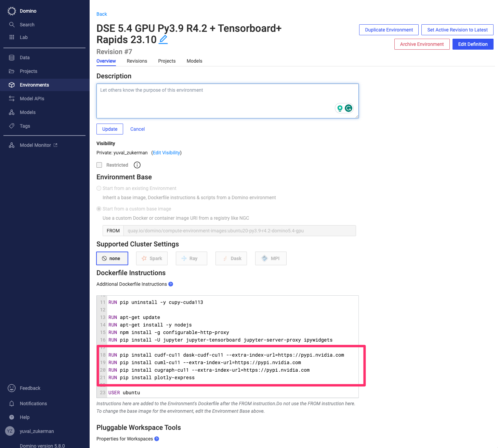Click the Edit Visibility link
The image size is (498, 448).
tap(166, 153)
